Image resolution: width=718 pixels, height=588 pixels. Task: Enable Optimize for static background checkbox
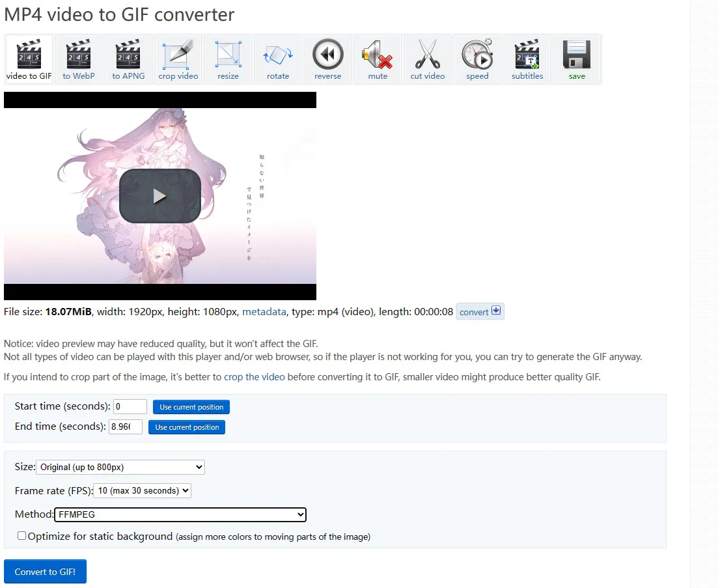[x=21, y=536]
